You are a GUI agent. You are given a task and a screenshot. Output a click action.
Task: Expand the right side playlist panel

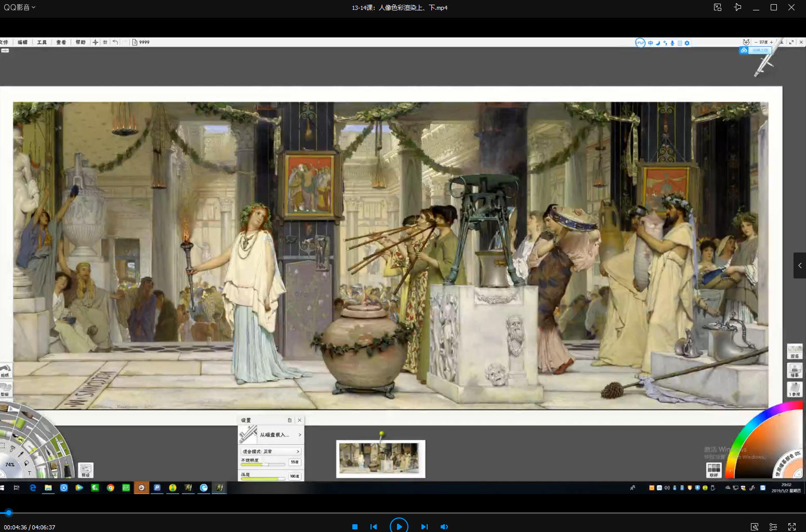800,265
